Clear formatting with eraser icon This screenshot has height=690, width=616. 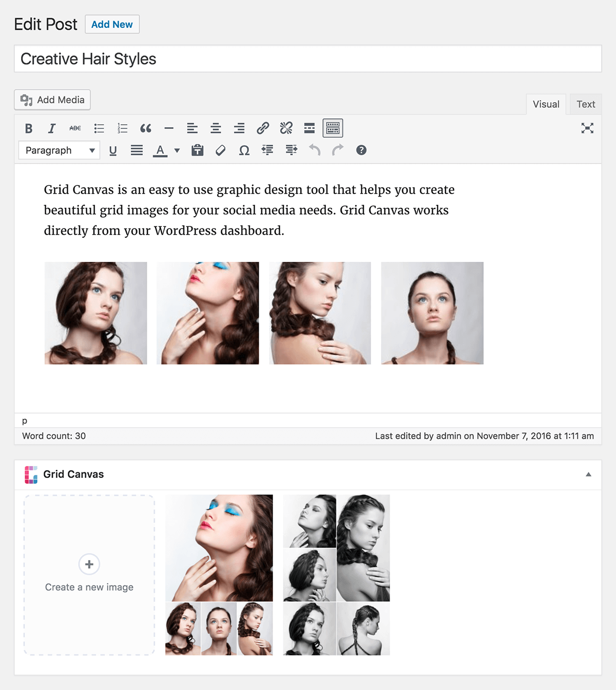click(221, 150)
